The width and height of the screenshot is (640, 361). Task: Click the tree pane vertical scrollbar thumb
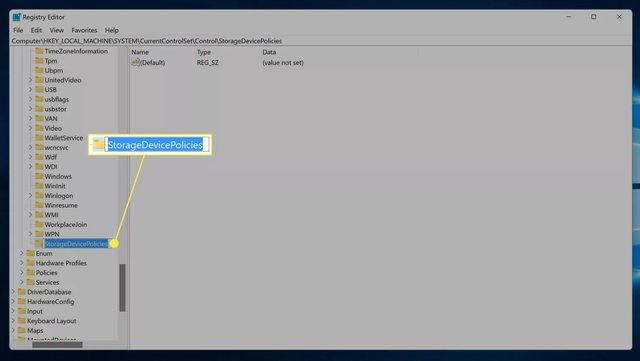pyautogui.click(x=122, y=287)
